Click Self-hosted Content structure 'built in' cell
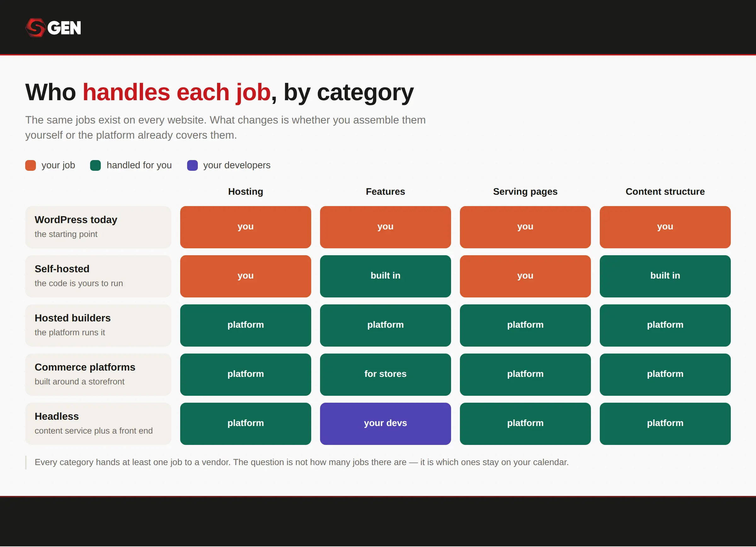The image size is (756, 547). (665, 276)
